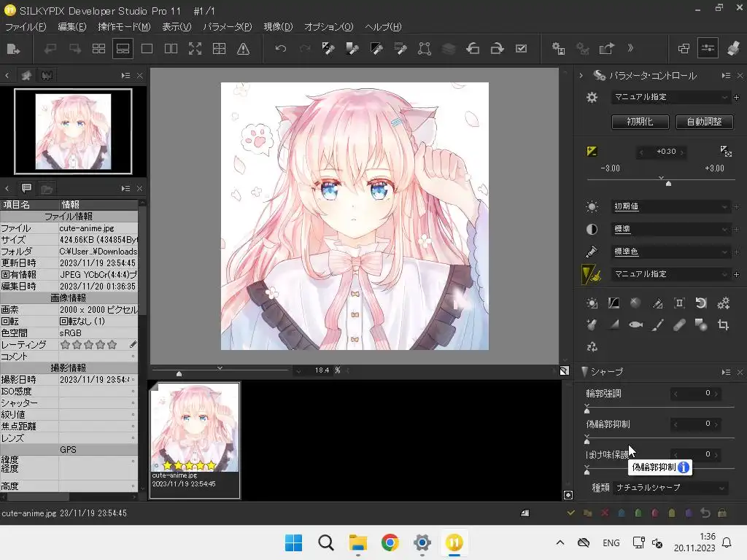
Task: Select the fish-eye lens correction icon
Action: point(635,325)
